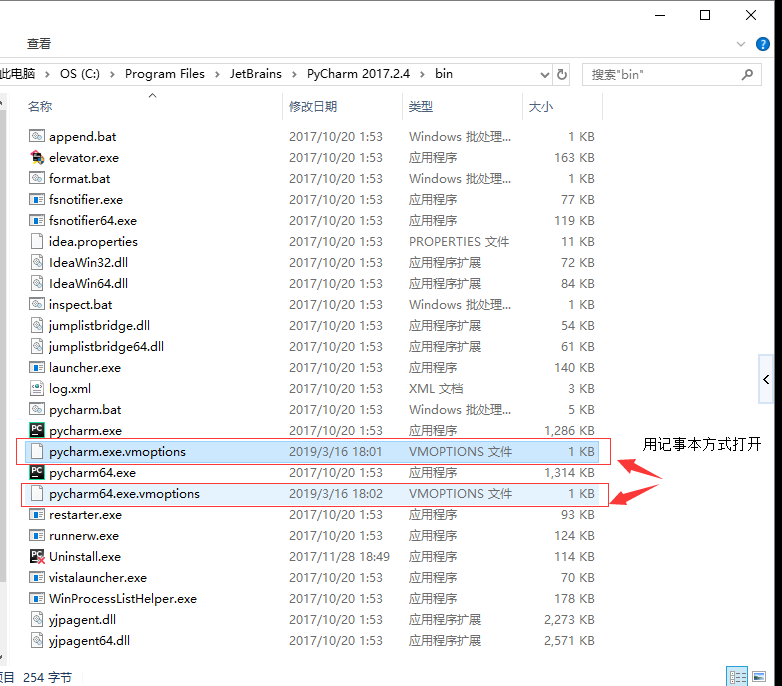Expand the chevron after PyCharm 2017.2.4

pyautogui.click(x=422, y=74)
